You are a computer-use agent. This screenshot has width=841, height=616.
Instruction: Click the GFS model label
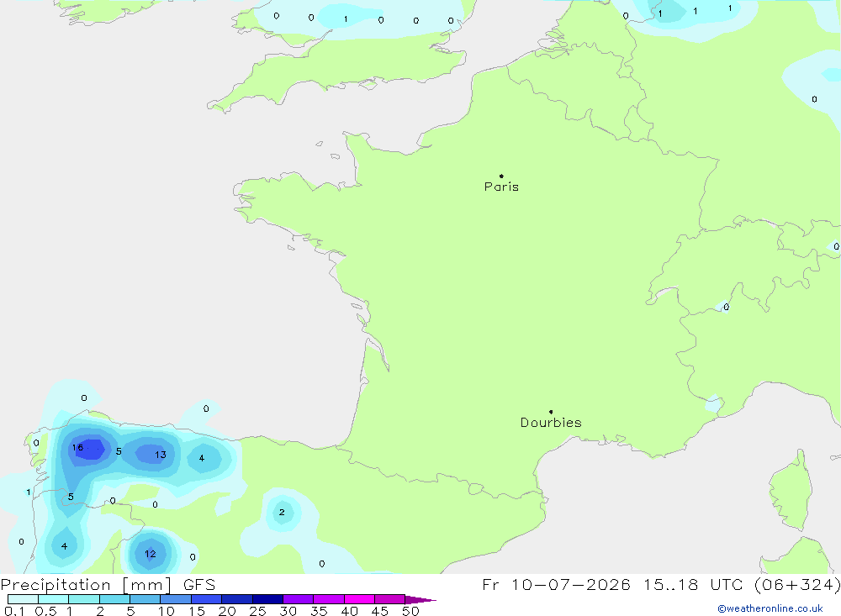[199, 585]
